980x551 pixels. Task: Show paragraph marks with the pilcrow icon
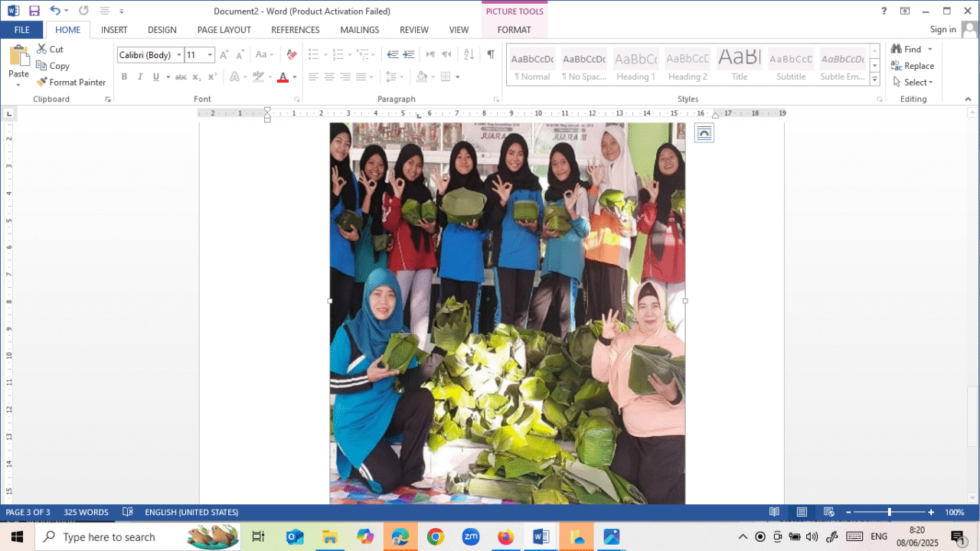pyautogui.click(x=491, y=54)
